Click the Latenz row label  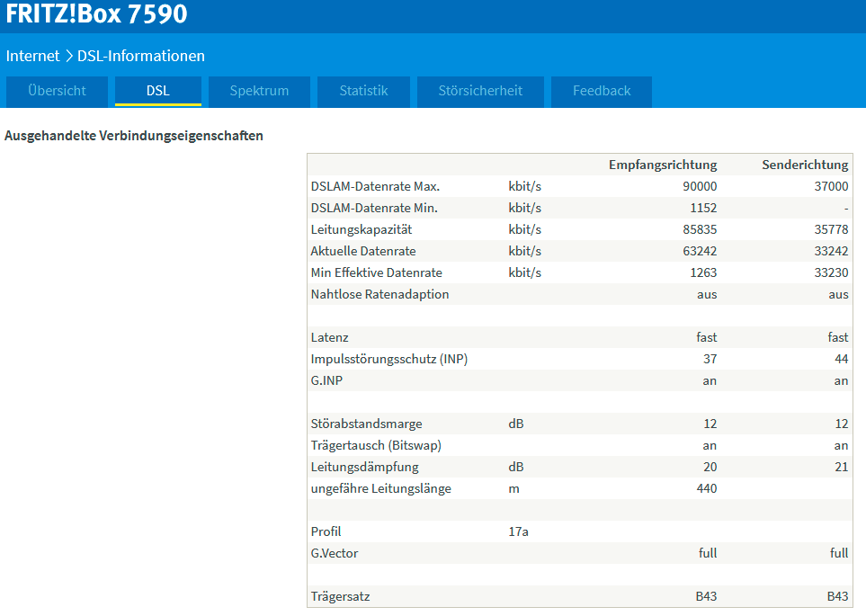coord(329,337)
